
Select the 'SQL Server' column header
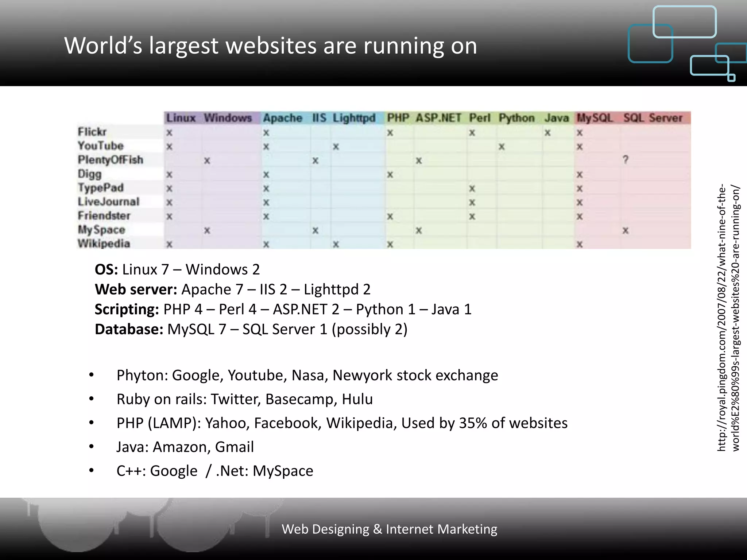coord(653,118)
